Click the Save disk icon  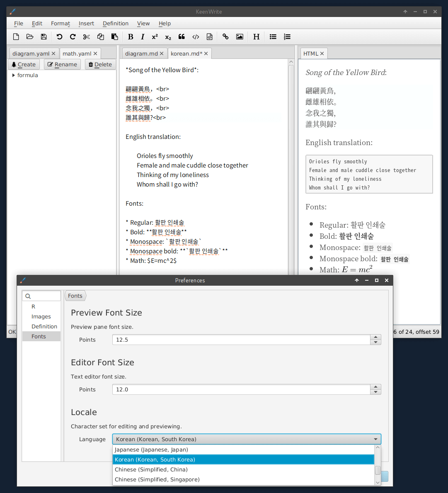coord(44,36)
